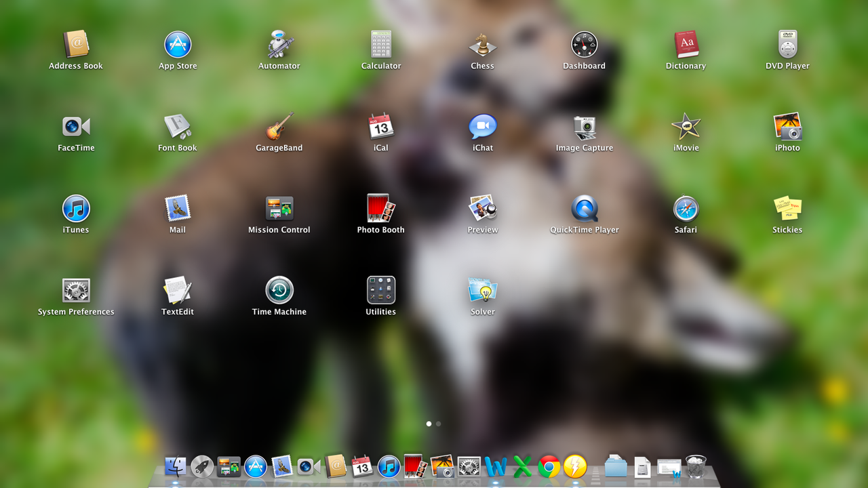
Task: Open System Preferences from the Launchpad grid
Action: pos(76,291)
